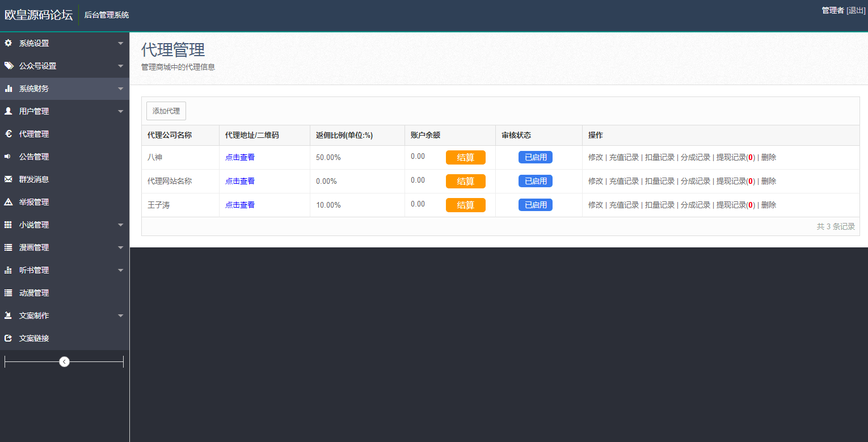
Task: Expand the 听书管理 dropdown arrow
Action: pos(120,271)
